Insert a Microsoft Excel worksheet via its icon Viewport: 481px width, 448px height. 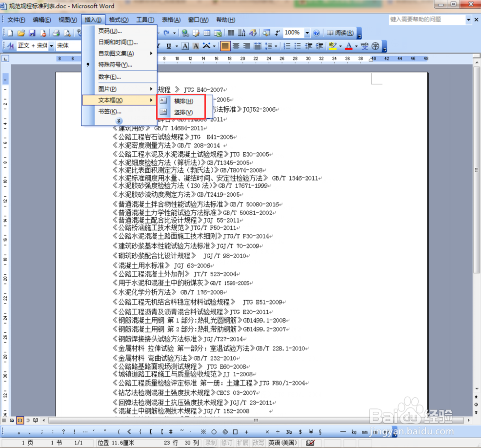(218, 33)
